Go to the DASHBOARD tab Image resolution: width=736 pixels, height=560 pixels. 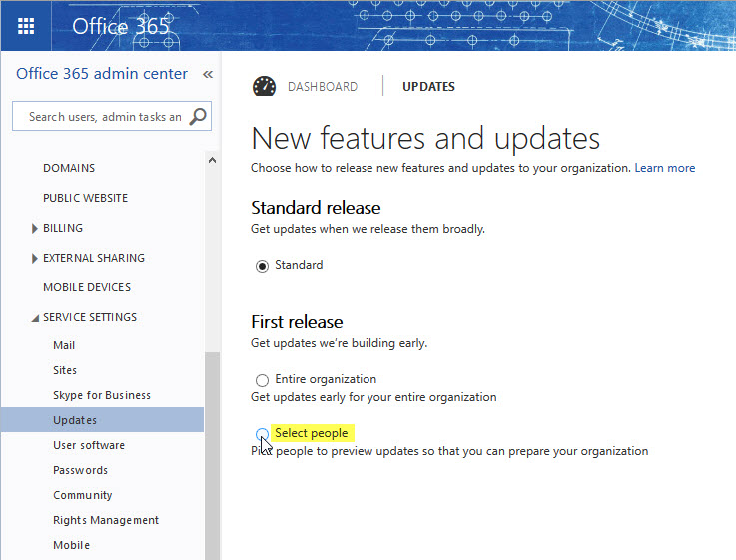323,87
